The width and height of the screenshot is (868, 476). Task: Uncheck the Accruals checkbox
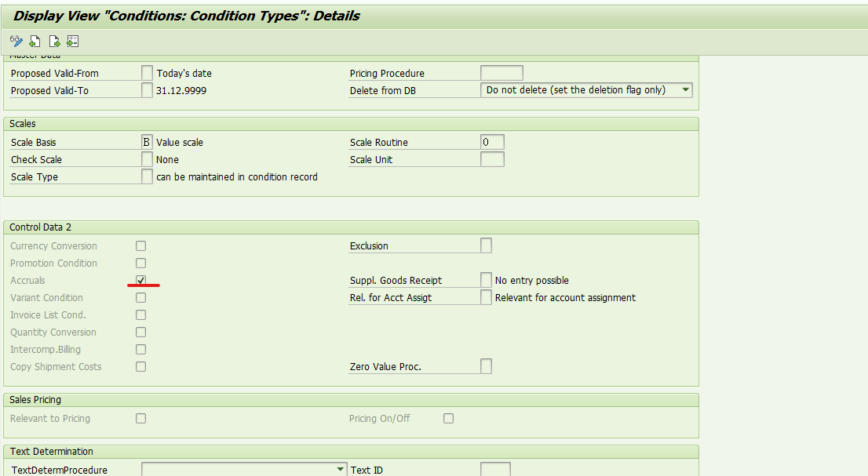[141, 280]
